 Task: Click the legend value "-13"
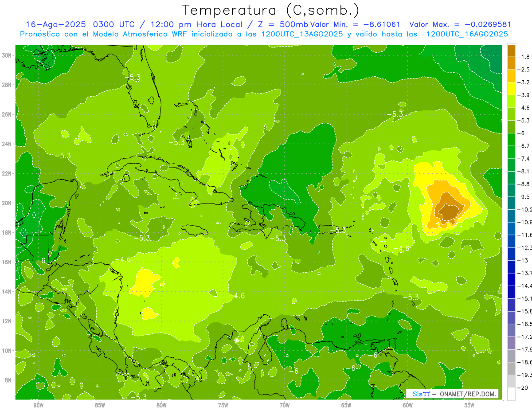pos(523,260)
